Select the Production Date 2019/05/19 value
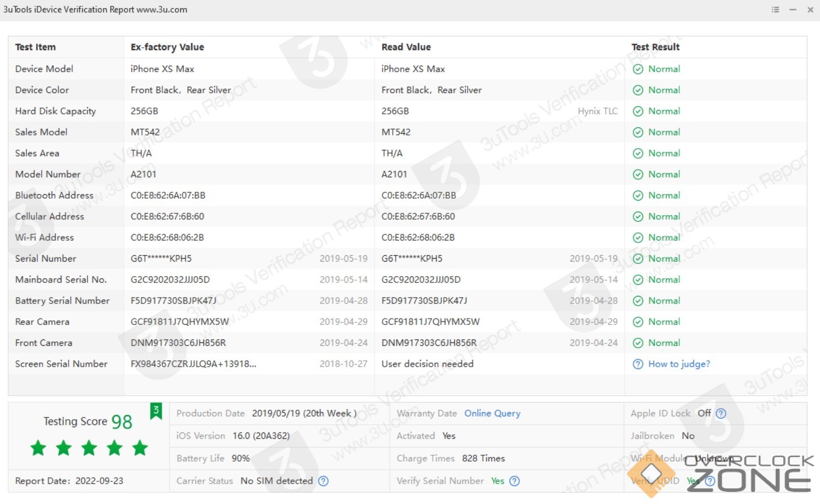Screen dimensions: 820x504 pyautogui.click(x=304, y=413)
